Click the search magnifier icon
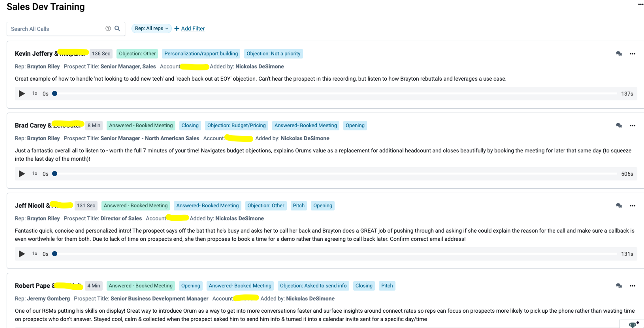644x328 pixels. [x=117, y=28]
